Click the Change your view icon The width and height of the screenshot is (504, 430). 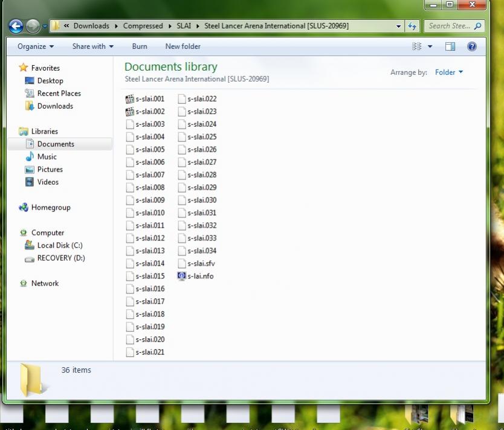pos(416,47)
